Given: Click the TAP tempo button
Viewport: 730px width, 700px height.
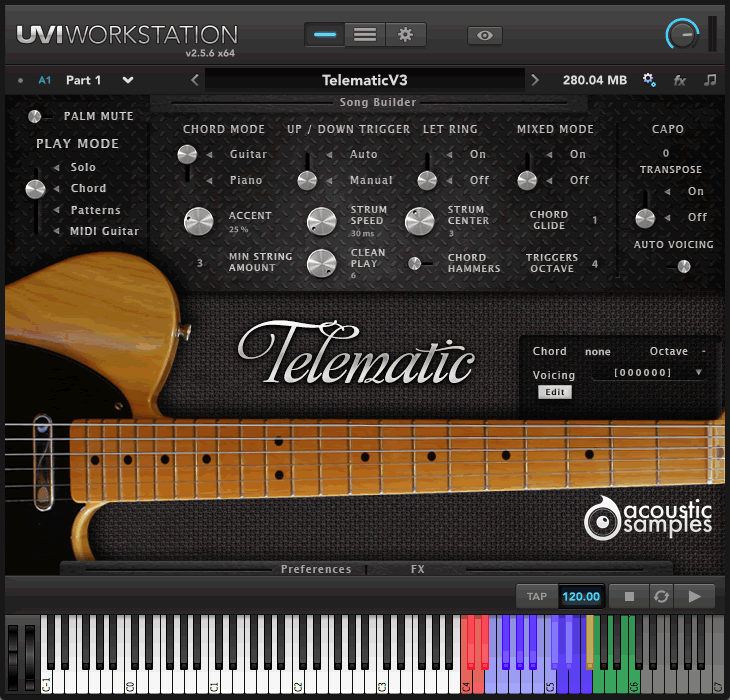Looking at the screenshot, I should pos(537,596).
